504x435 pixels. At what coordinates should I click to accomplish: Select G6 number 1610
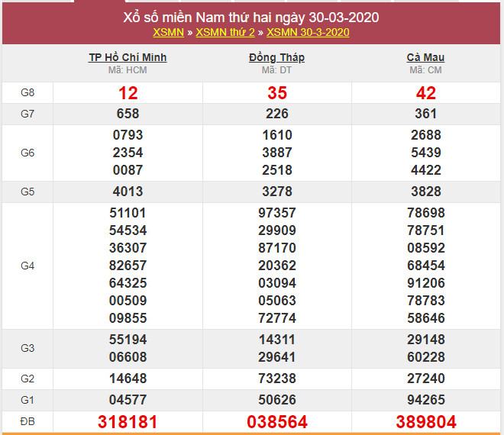277,135
